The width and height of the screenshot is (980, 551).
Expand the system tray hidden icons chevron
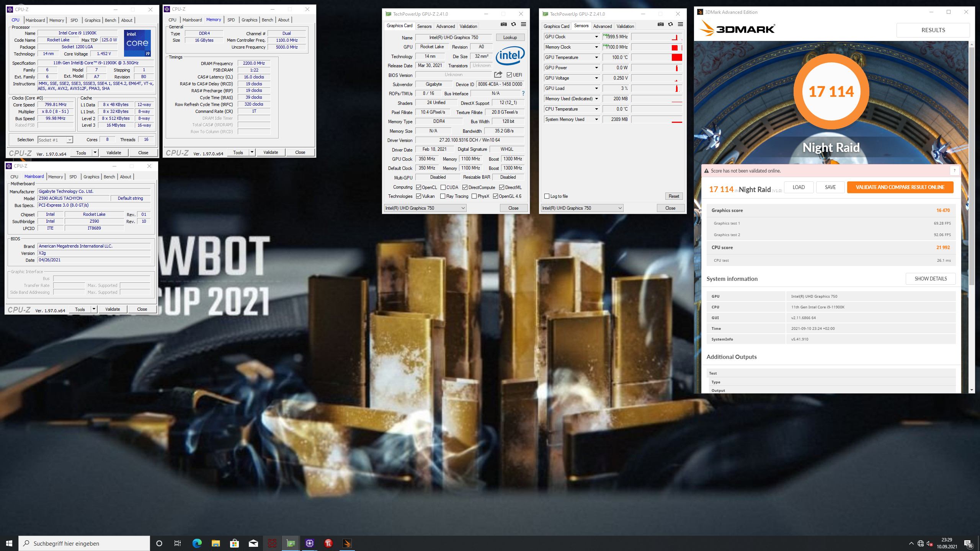[x=911, y=543]
